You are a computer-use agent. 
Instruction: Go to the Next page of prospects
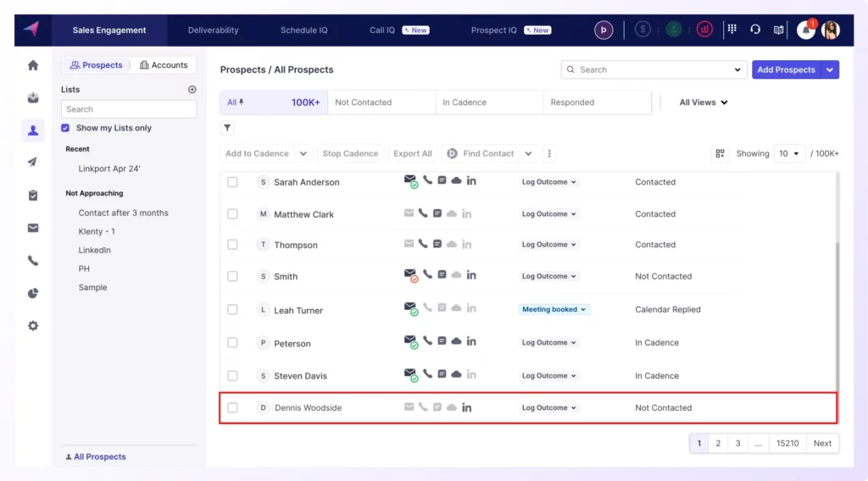(822, 443)
